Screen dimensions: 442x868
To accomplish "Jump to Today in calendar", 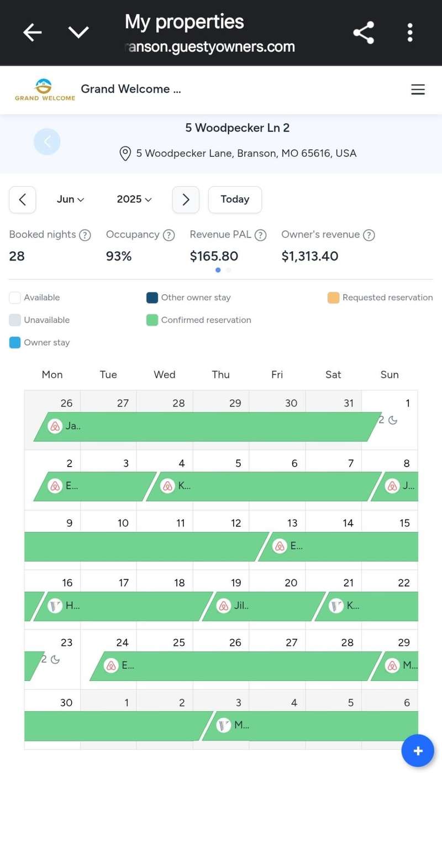I will coord(235,199).
